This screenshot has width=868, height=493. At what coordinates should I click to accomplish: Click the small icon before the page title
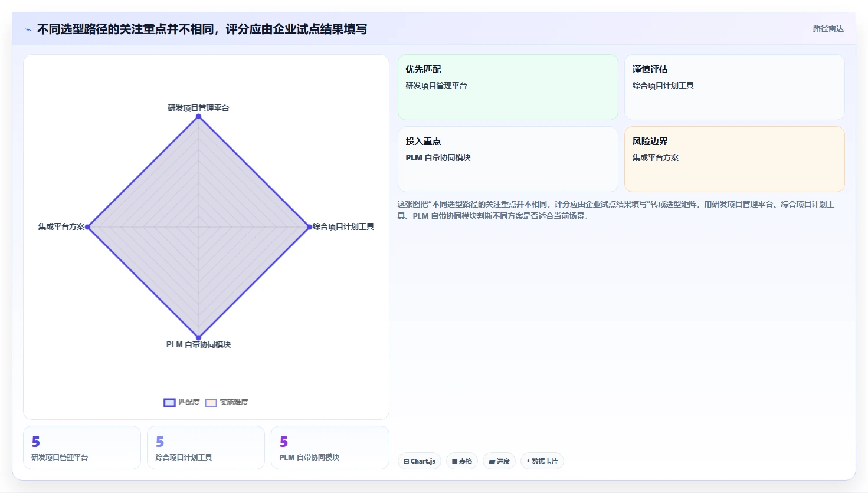tap(28, 29)
